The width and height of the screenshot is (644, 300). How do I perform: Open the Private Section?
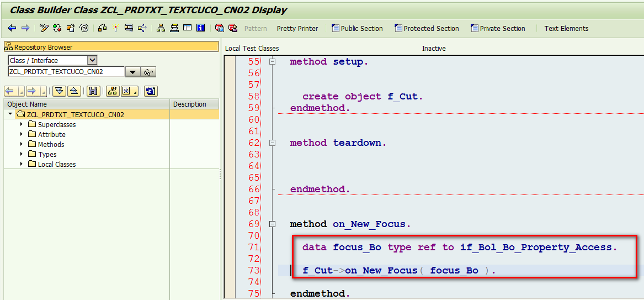[497, 28]
